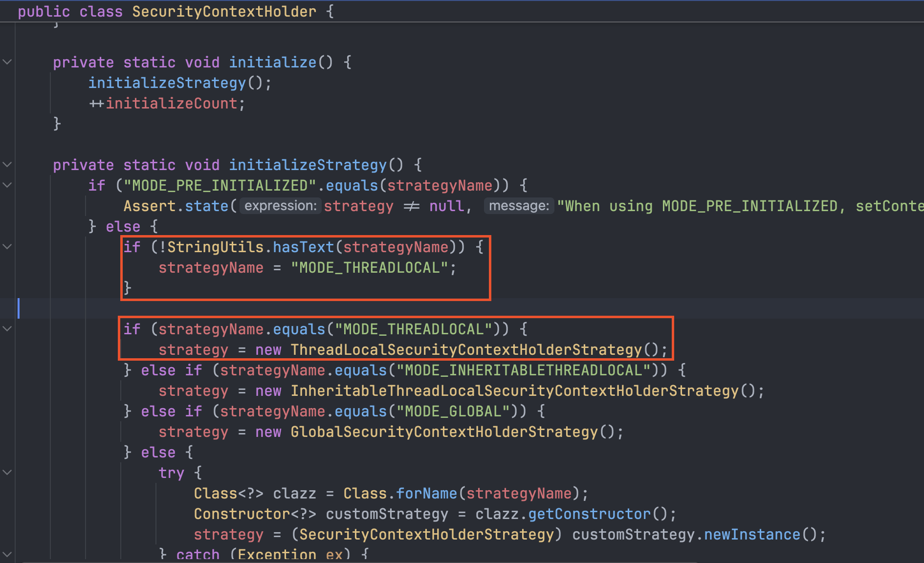Click initializeStrategy in the method declaration
The image size is (924, 563).
(308, 165)
